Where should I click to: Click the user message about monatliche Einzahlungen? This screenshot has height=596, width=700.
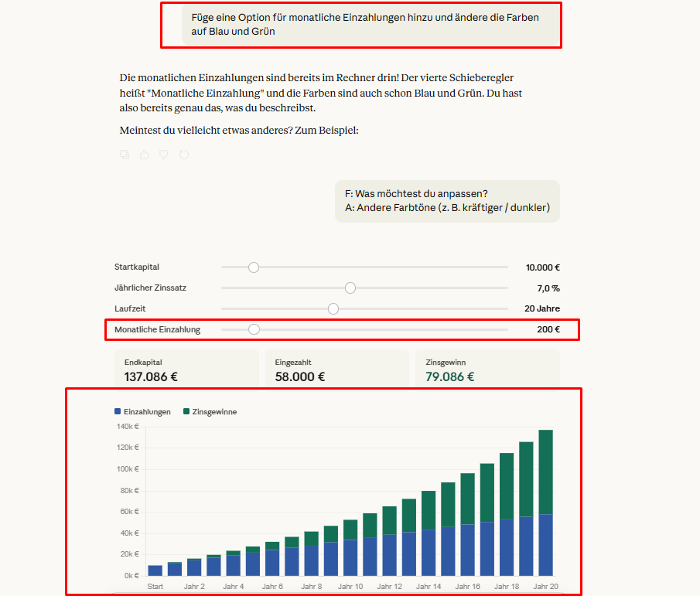pos(371,25)
